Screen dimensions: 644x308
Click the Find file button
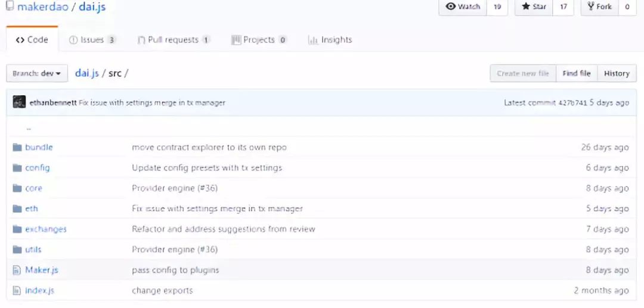point(577,73)
